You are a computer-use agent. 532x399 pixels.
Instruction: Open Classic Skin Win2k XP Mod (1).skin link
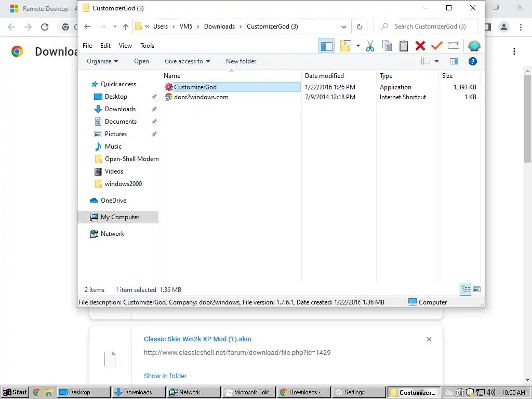pyautogui.click(x=197, y=339)
